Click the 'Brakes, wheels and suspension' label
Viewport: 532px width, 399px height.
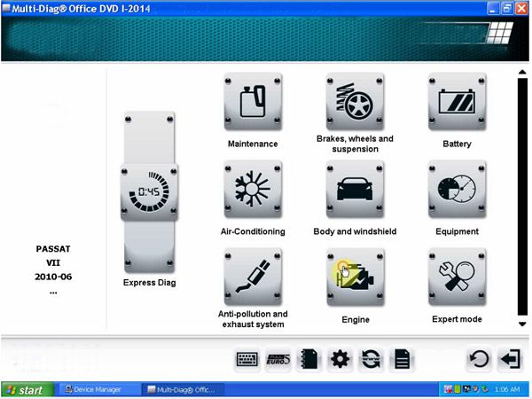(355, 144)
